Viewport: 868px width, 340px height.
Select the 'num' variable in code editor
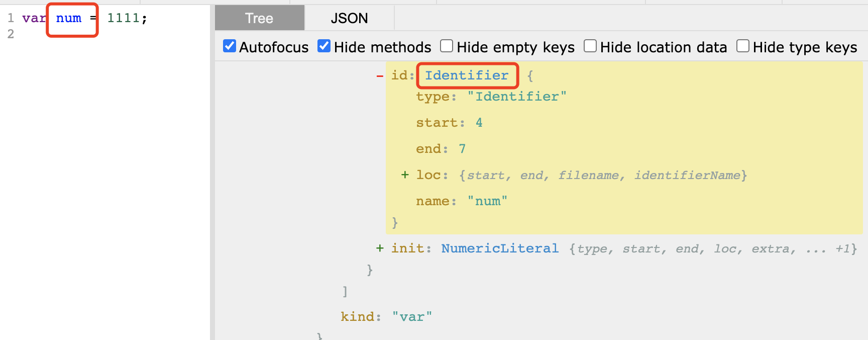[x=69, y=19]
